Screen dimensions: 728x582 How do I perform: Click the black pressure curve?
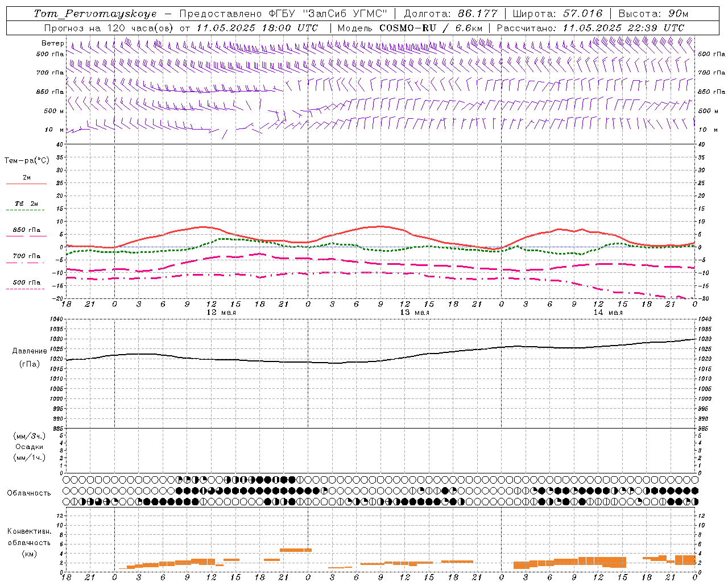pos(381,360)
